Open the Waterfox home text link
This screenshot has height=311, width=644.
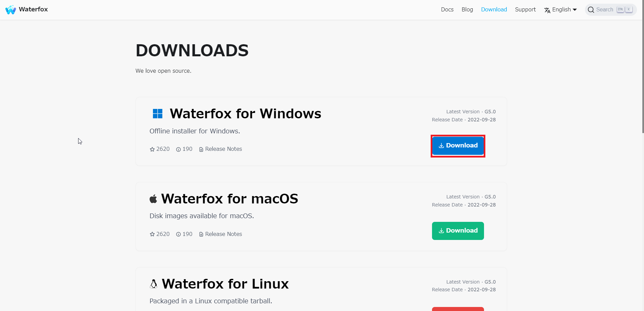tap(33, 9)
